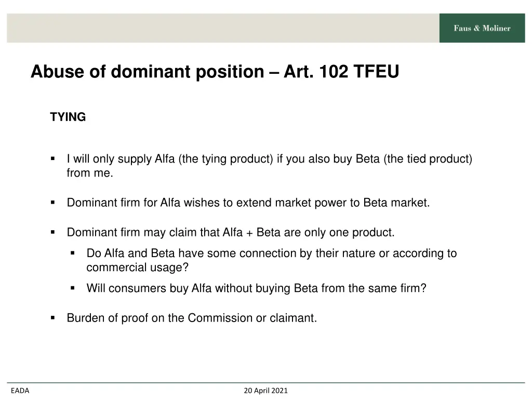Click the bullet marker before 'Burden of proof'
The image size is (532, 399).
(x=52, y=318)
